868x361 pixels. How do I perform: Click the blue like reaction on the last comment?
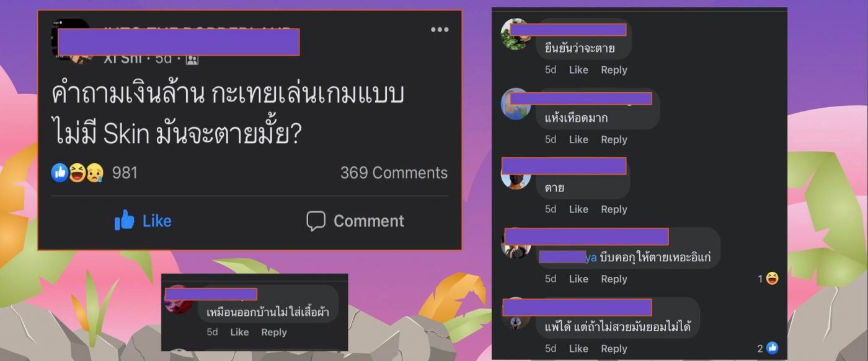[772, 349]
